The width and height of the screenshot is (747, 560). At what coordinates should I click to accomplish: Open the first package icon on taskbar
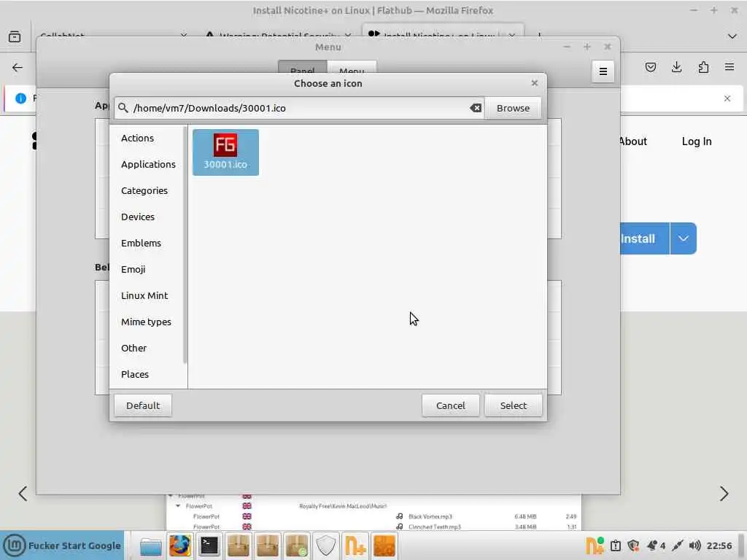tap(239, 545)
